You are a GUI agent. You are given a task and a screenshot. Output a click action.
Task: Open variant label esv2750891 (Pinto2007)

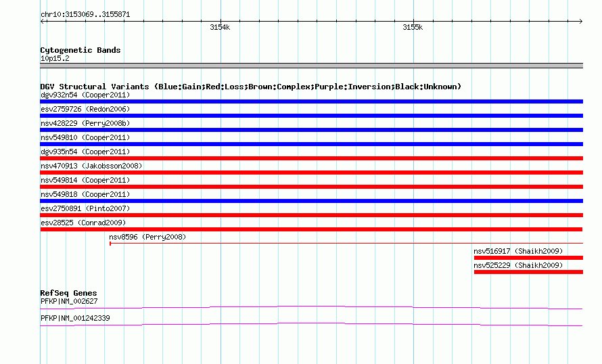tap(85, 208)
